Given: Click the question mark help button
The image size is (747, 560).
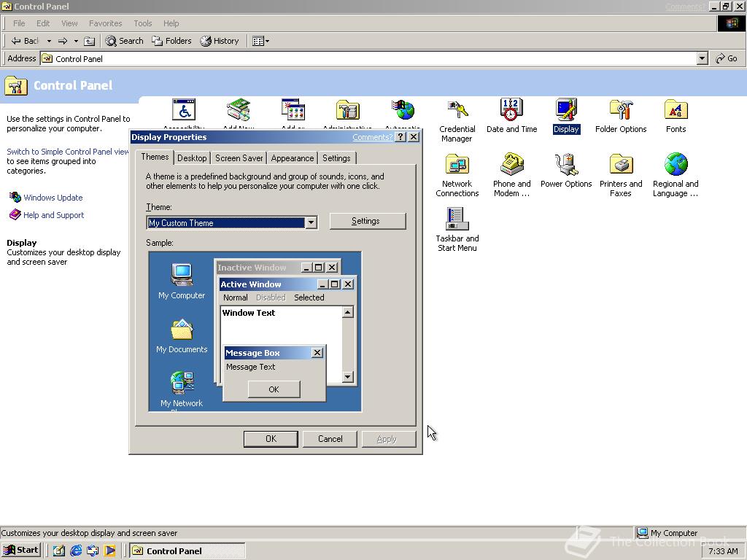Looking at the screenshot, I should point(400,137).
